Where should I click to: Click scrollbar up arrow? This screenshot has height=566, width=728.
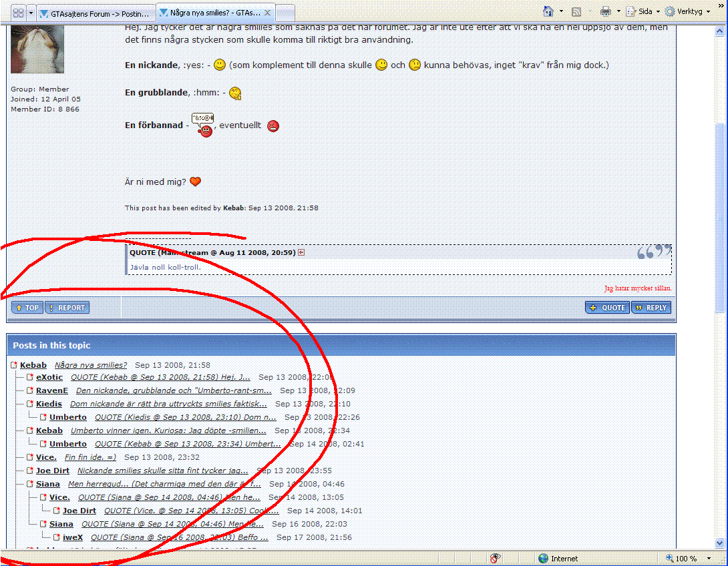tap(719, 31)
